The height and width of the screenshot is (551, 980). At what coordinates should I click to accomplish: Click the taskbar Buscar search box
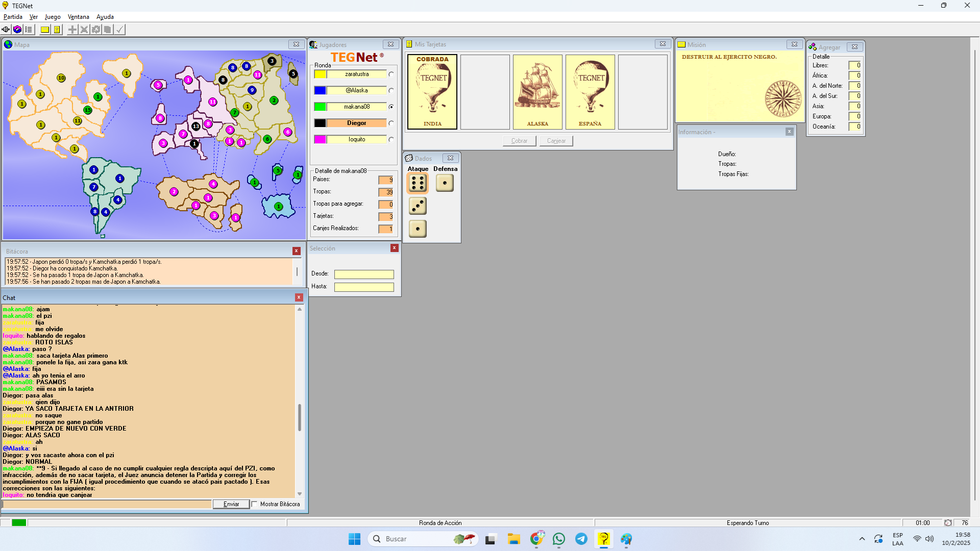pyautogui.click(x=423, y=539)
